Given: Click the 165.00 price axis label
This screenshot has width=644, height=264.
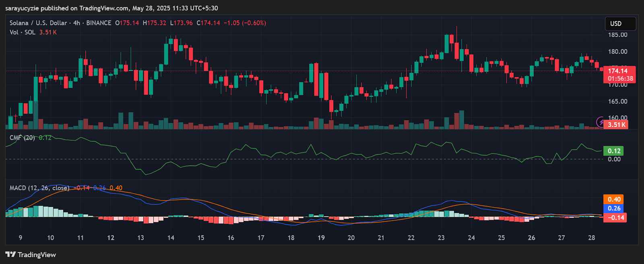Looking at the screenshot, I should pyautogui.click(x=617, y=101).
